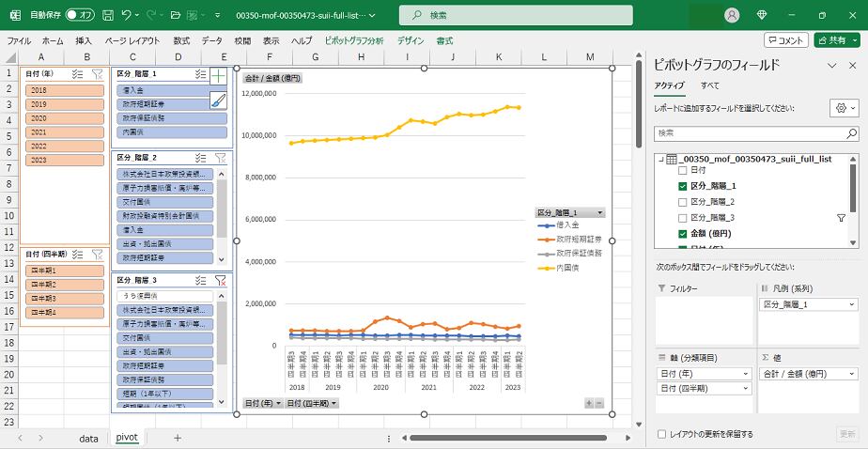The image size is (868, 449).
Task: Toggle multi-select on 日付 (年) slicer
Action: click(x=77, y=73)
